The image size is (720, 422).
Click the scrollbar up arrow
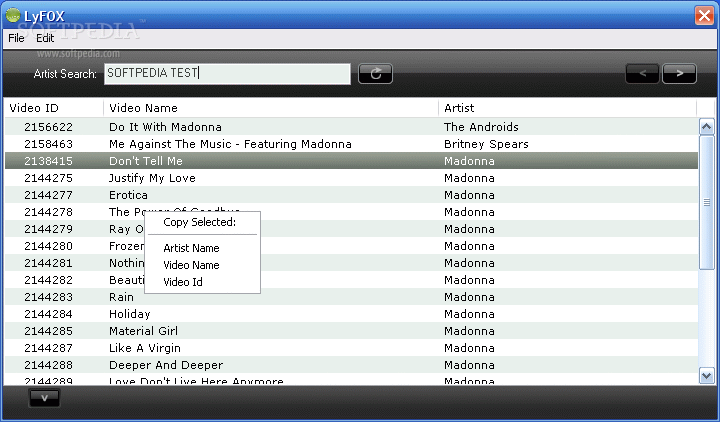706,126
